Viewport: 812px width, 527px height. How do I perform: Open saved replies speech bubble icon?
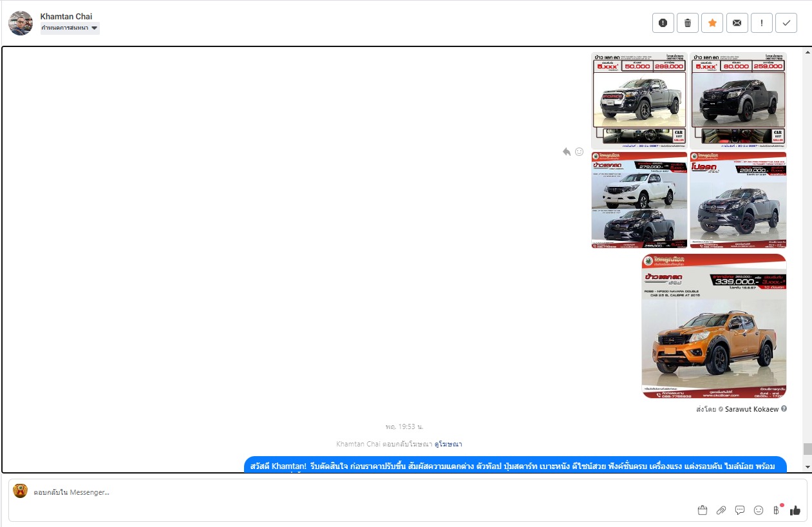740,510
